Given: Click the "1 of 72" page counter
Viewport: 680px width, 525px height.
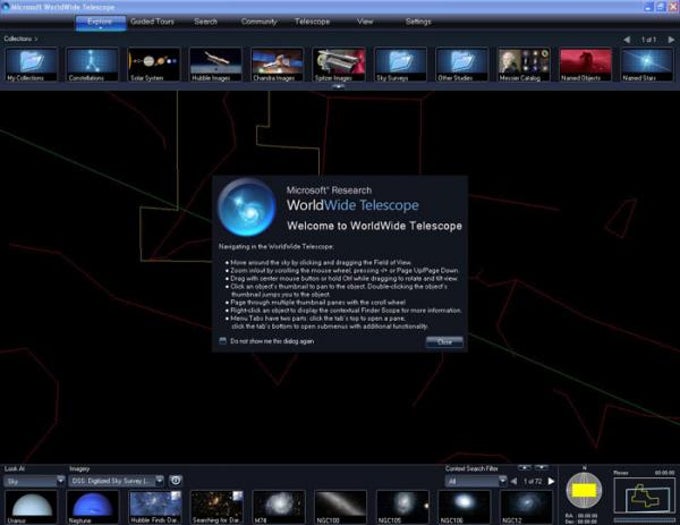Looking at the screenshot, I should coord(533,481).
